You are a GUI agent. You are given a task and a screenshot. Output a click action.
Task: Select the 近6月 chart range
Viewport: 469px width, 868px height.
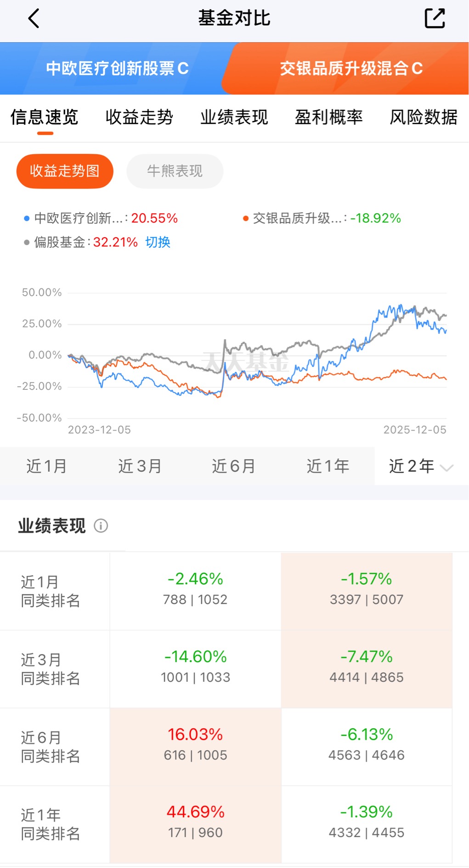point(233,466)
